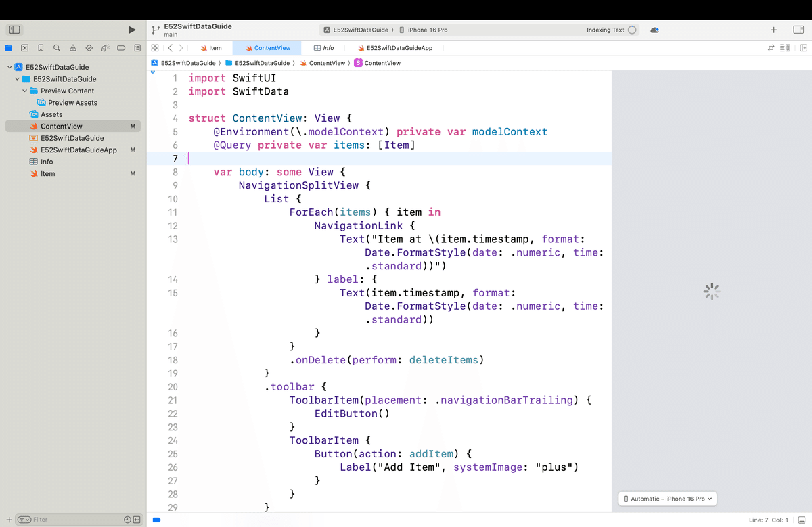
Task: Open the Test navigator diamond icon
Action: pyautogui.click(x=89, y=48)
